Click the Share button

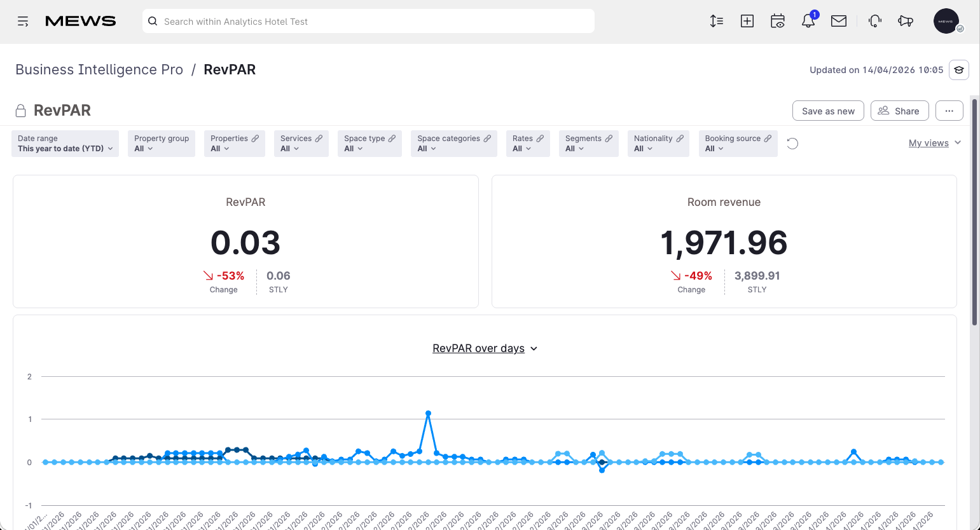(x=899, y=111)
